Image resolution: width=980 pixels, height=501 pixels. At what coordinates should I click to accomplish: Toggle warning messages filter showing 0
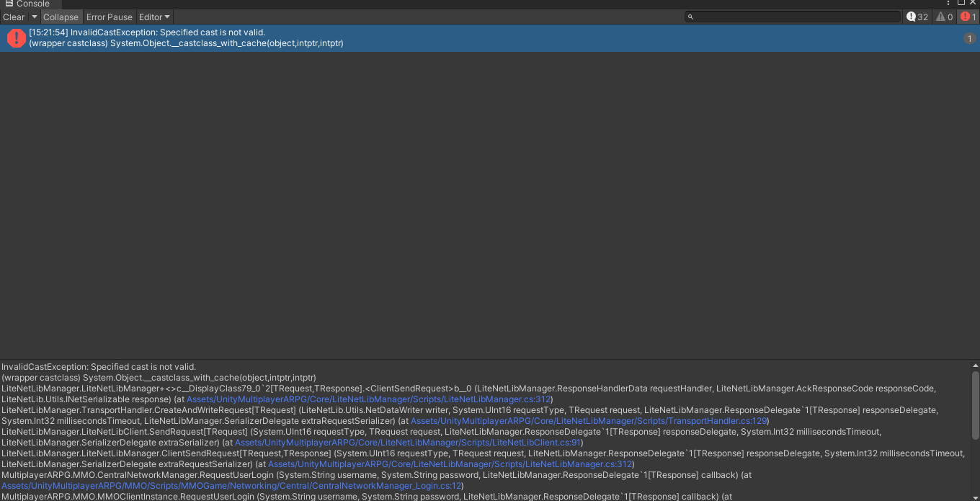click(x=945, y=17)
